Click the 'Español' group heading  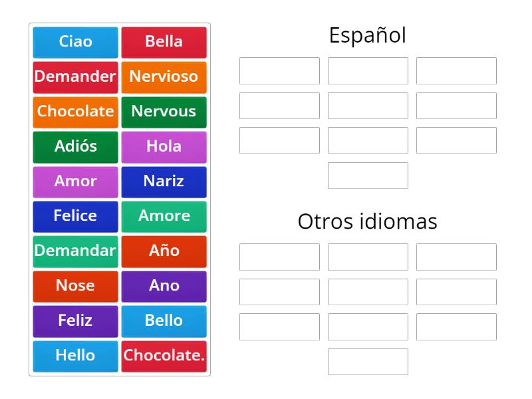368,35
